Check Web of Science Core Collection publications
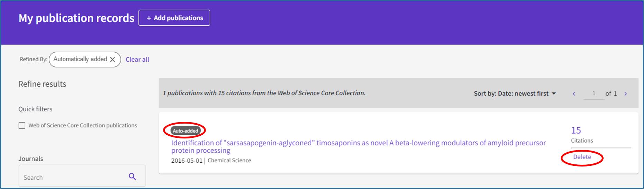Screen dimensions: 644x189 click(x=22, y=125)
